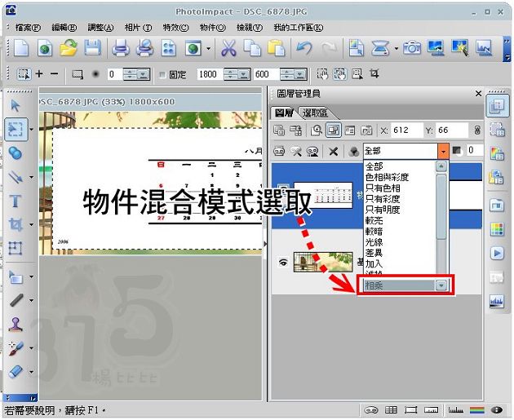Click the crop icon in attribute toolbar
Image resolution: width=514 pixels, height=420 pixels.
[374, 73]
